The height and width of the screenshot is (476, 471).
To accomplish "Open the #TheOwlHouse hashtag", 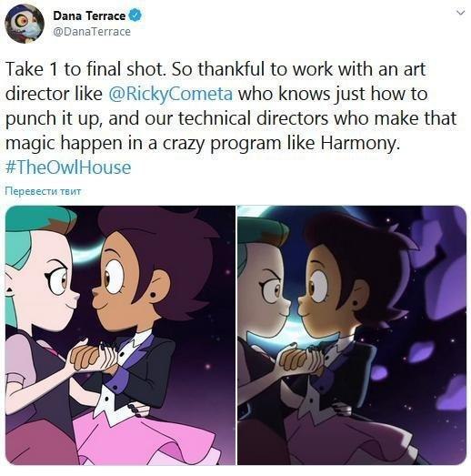I will pyautogui.click(x=68, y=167).
